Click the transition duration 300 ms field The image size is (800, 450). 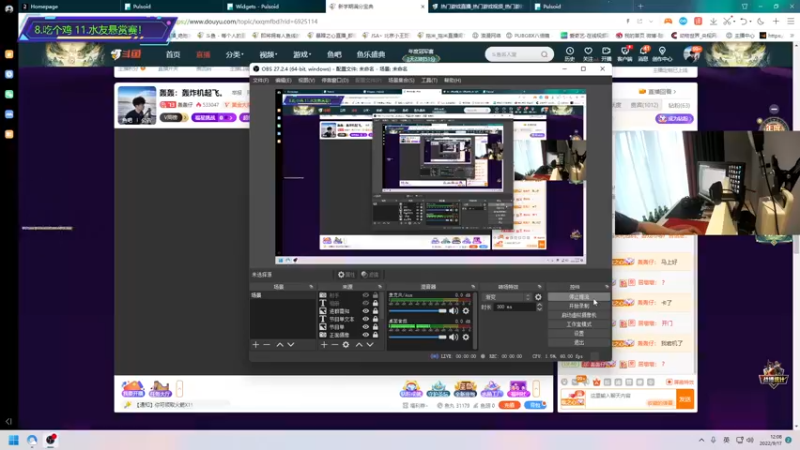click(x=514, y=307)
